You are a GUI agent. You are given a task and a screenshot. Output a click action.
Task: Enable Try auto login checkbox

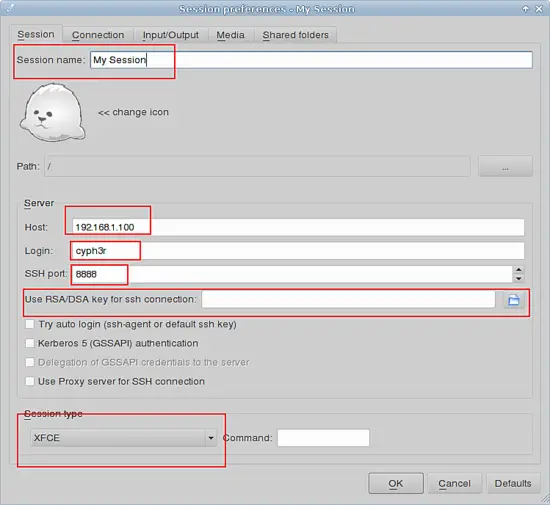[30, 324]
